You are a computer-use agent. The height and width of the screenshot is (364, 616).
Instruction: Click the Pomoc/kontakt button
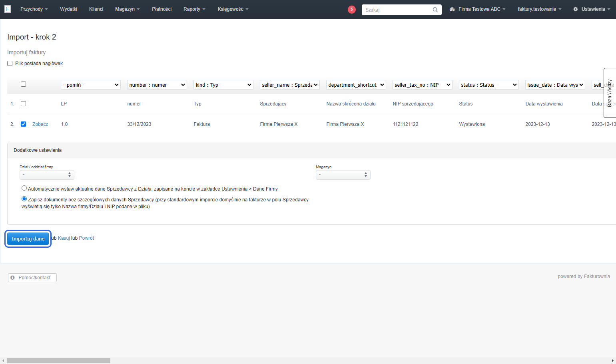point(32,277)
